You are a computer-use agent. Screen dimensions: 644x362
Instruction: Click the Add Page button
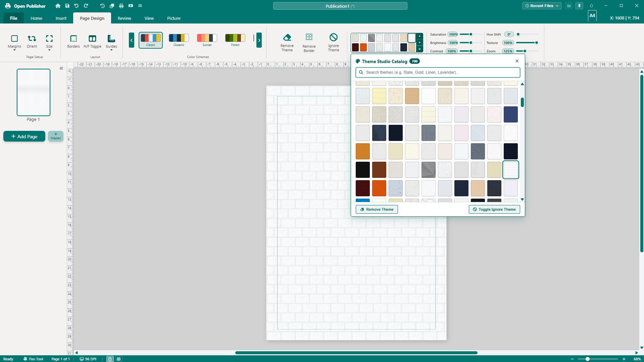tap(24, 136)
